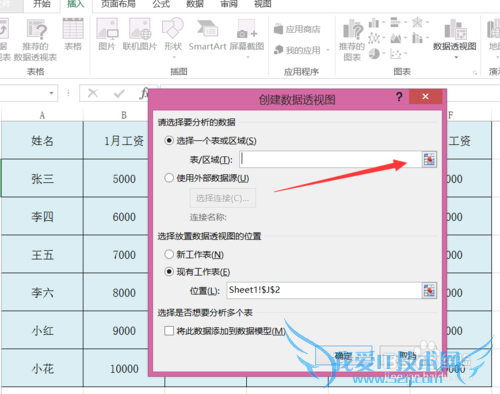This screenshot has width=500, height=394.
Task: Open Screenshot (屏幕截图) tool
Action: tap(247, 38)
